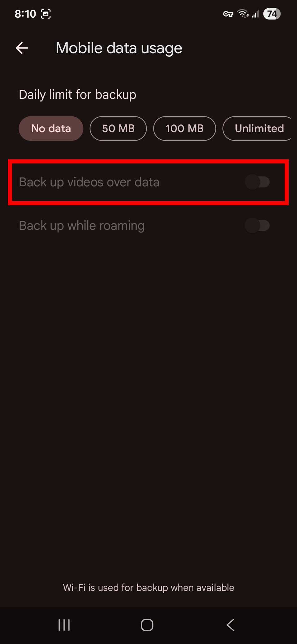
Task: Tap the Back up while roaming label
Action: (x=82, y=226)
